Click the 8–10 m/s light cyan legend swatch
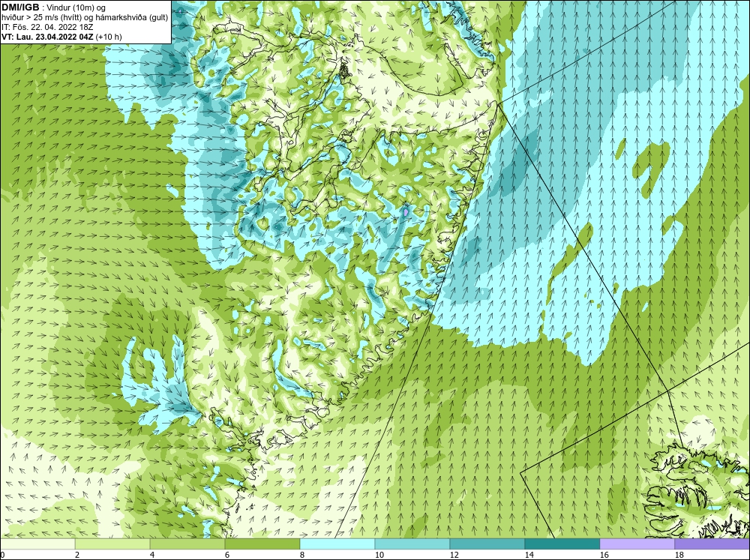 pos(337,544)
